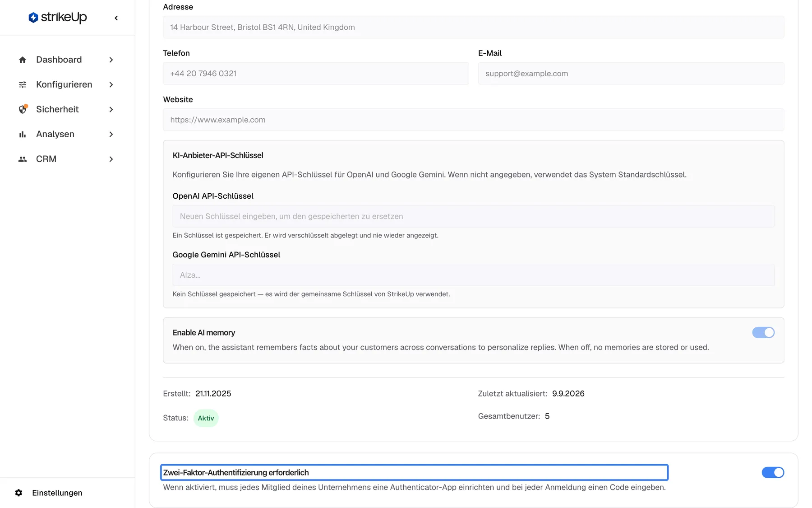Click the strikeUp logo
The width and height of the screenshot is (812, 508).
click(x=57, y=18)
